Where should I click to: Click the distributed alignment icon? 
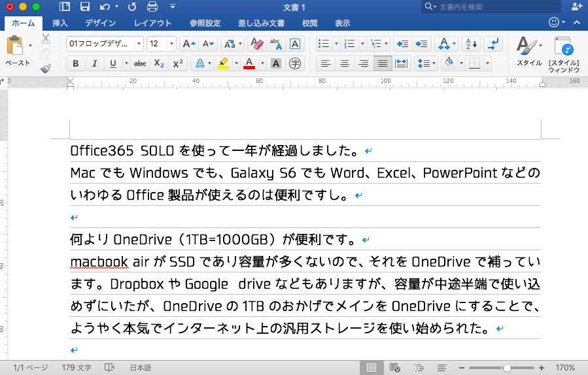tap(401, 63)
